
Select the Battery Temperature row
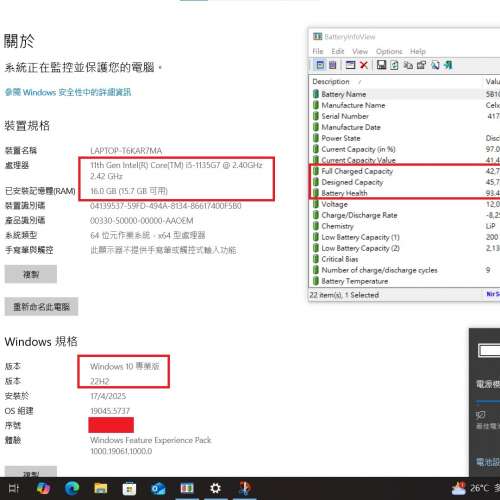click(x=405, y=281)
